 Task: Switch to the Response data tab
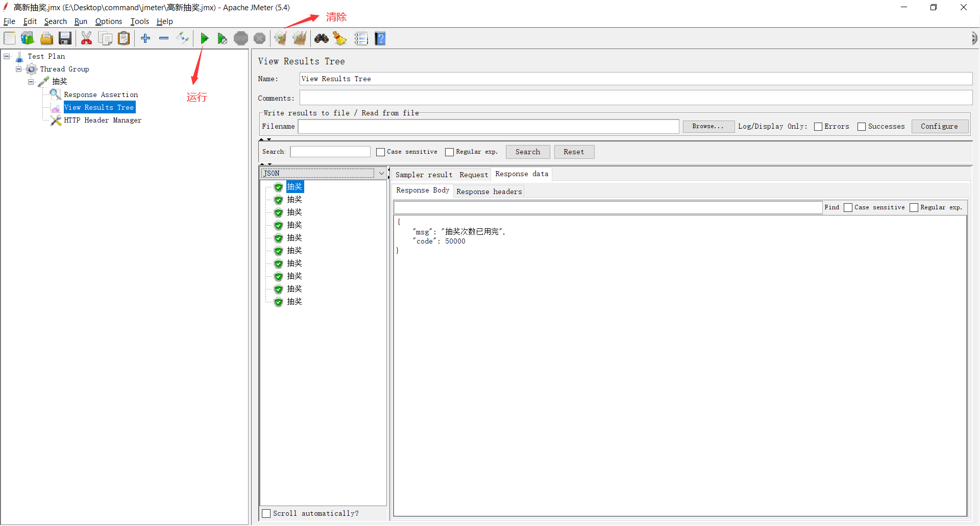point(522,174)
